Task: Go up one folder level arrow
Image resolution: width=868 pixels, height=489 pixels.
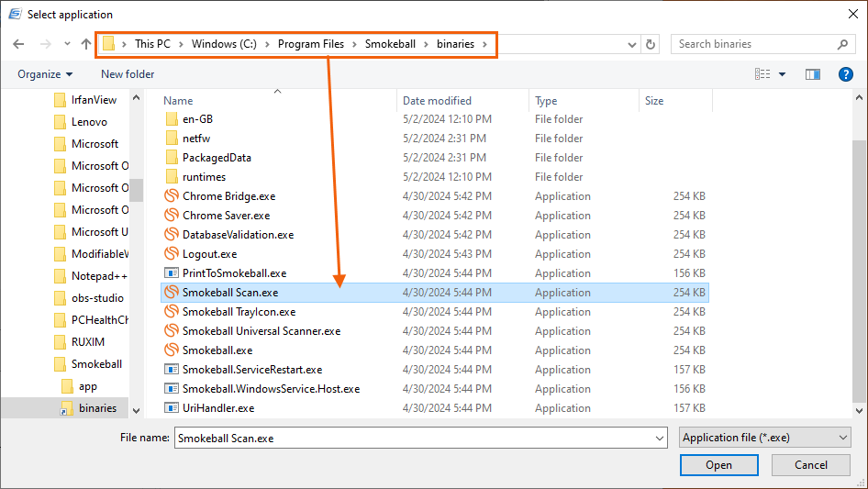Action: point(86,44)
